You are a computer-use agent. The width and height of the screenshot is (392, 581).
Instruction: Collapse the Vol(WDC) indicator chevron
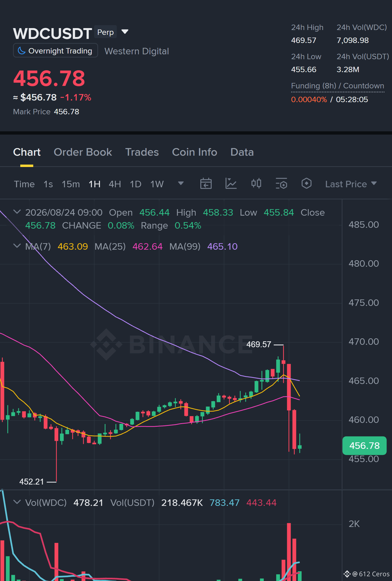click(17, 502)
